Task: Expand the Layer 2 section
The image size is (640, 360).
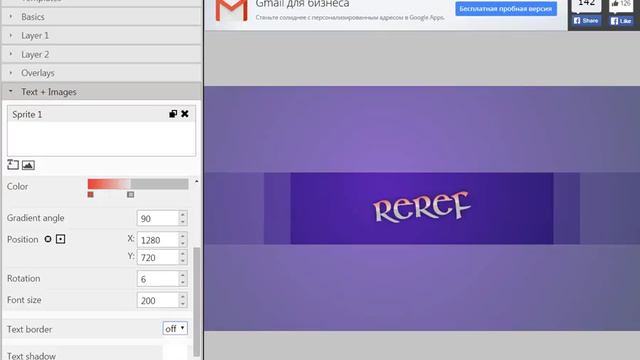Action: [101, 54]
